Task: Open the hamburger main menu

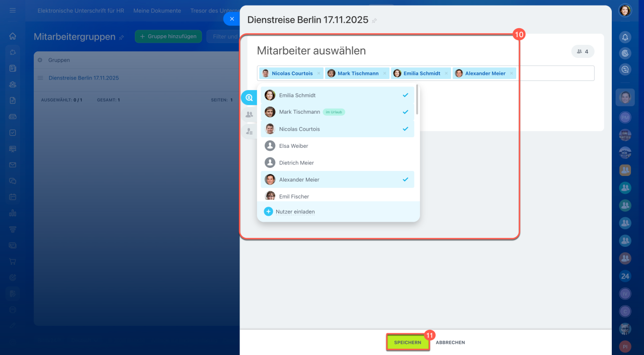Action: 13,10
